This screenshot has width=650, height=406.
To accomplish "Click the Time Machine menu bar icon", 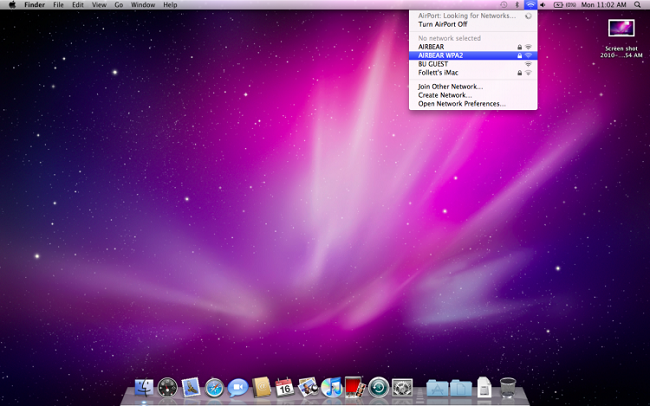I will point(503,5).
